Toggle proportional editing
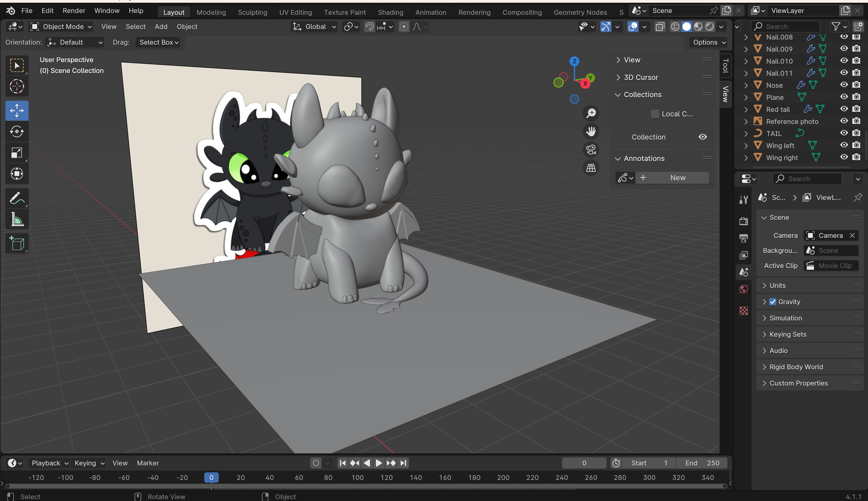Screen dimensions: 868x501 point(404,27)
